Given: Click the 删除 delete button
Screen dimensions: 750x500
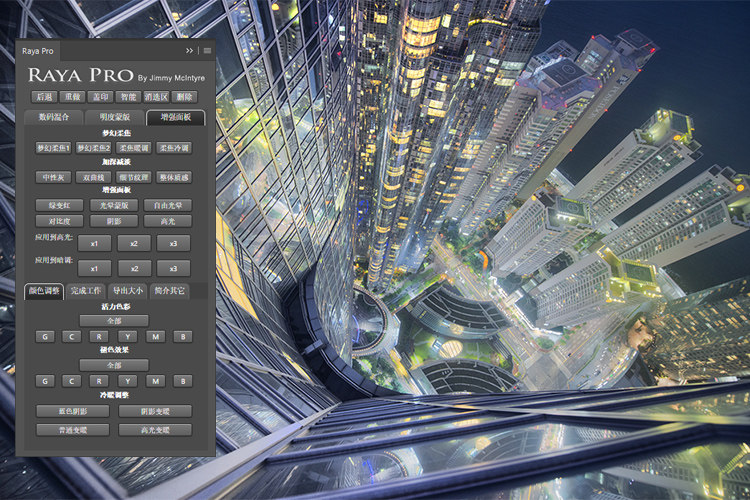Looking at the screenshot, I should tap(184, 97).
